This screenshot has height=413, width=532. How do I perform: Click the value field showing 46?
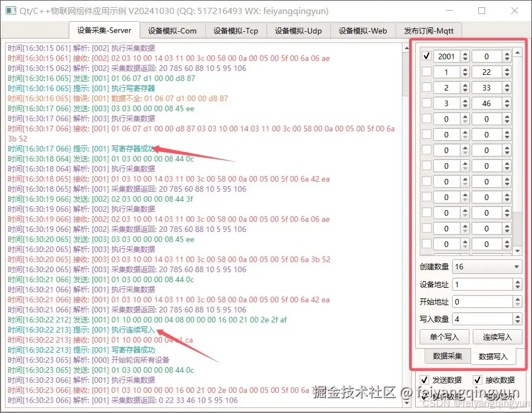[487, 103]
